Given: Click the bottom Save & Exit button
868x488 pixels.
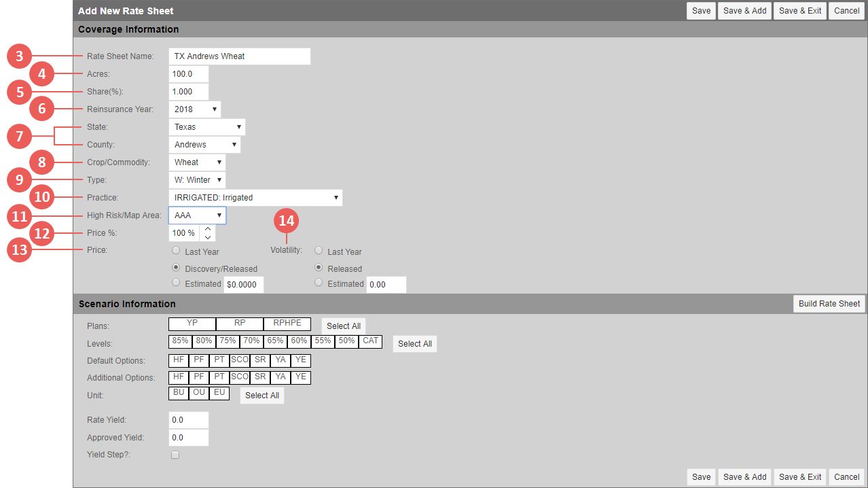Looking at the screenshot, I should click(800, 477).
